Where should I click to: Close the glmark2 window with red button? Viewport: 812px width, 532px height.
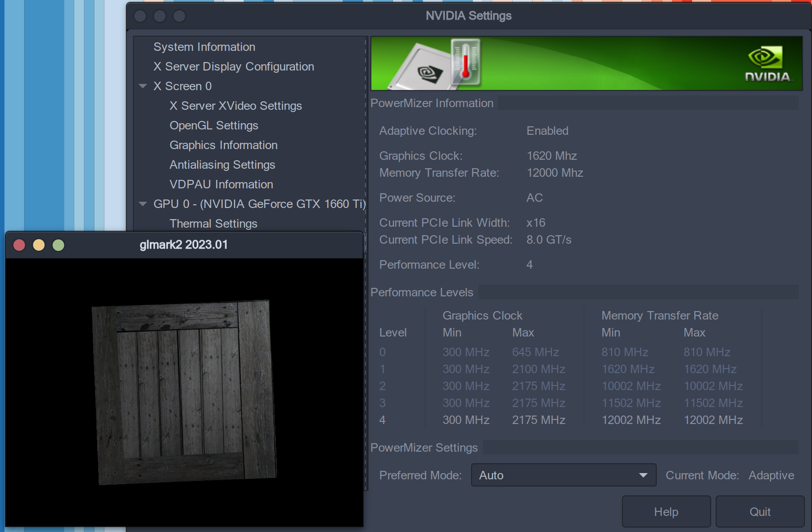point(19,245)
